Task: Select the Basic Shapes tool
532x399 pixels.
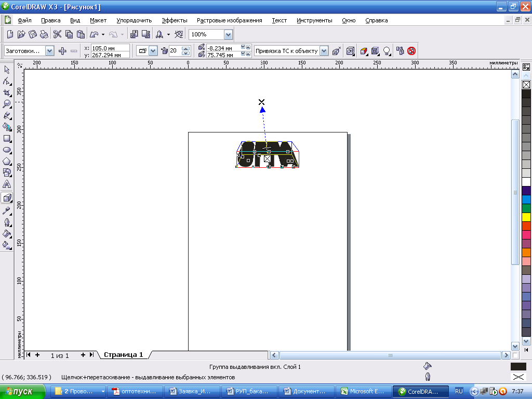Action: 7,172
